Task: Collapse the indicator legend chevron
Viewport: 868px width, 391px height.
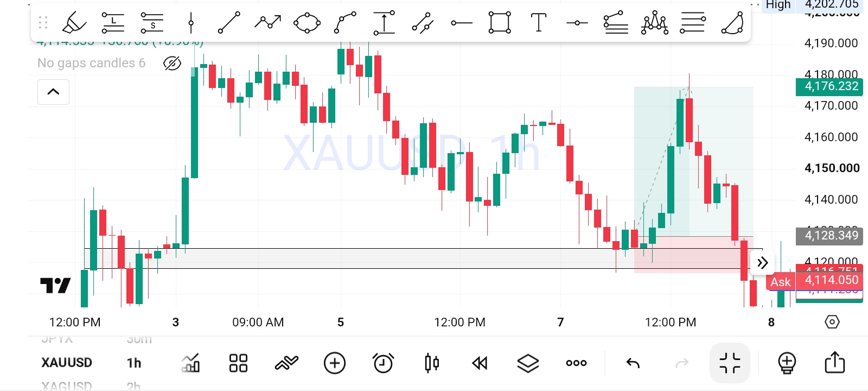Action: (53, 92)
